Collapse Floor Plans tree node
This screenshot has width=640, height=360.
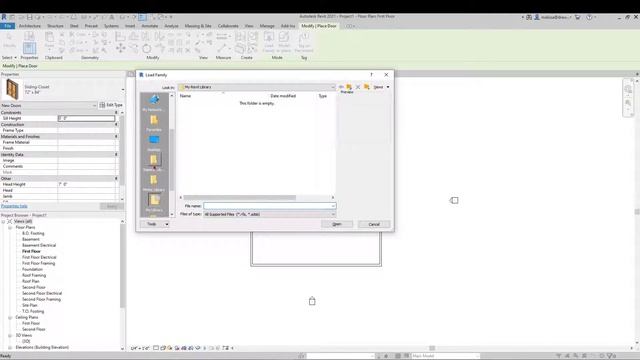(x=10, y=227)
